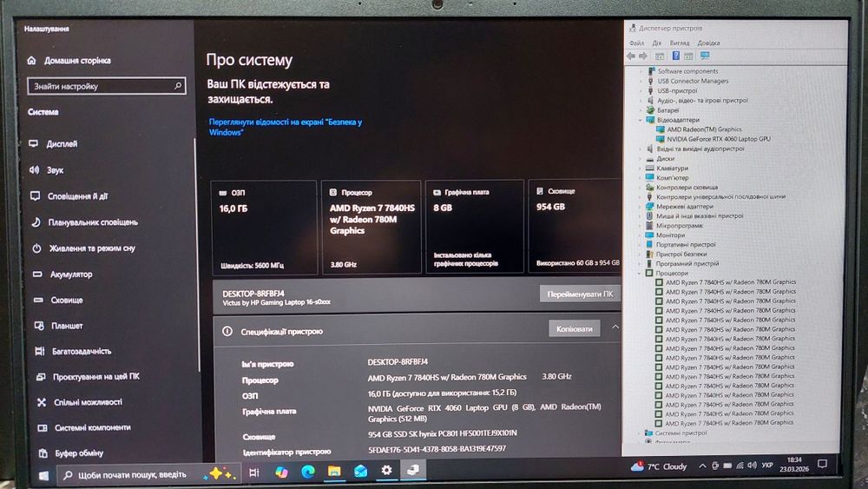Open the Windows Start button
This screenshot has width=868, height=489.
pyautogui.click(x=43, y=475)
